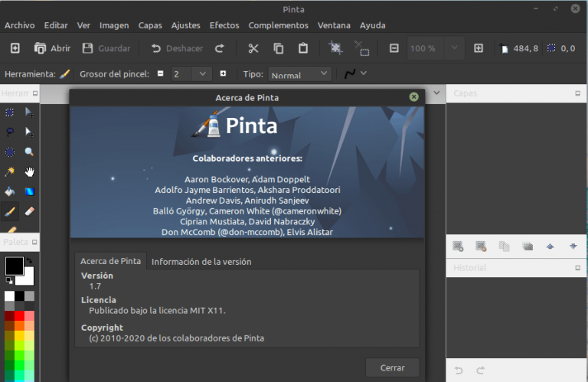Expand the Tipo Normal dropdown
This screenshot has width=588, height=382.
(x=323, y=74)
